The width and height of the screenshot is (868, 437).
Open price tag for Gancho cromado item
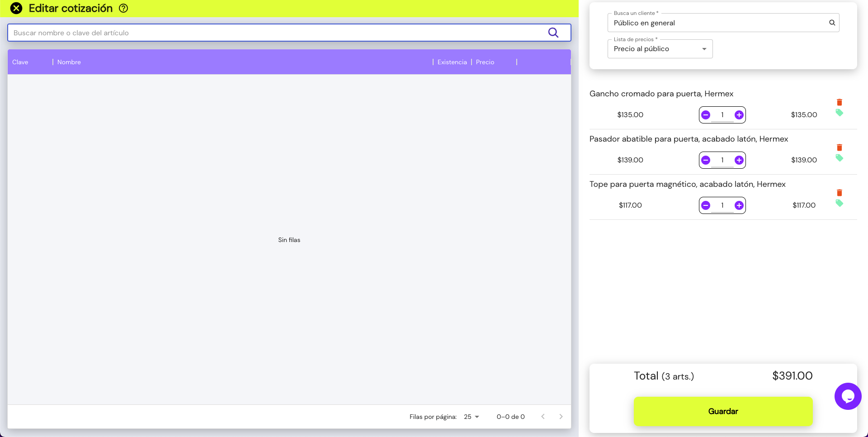click(x=839, y=113)
